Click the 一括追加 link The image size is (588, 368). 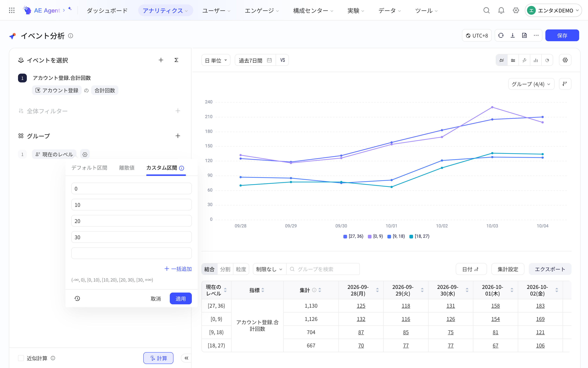(x=178, y=269)
